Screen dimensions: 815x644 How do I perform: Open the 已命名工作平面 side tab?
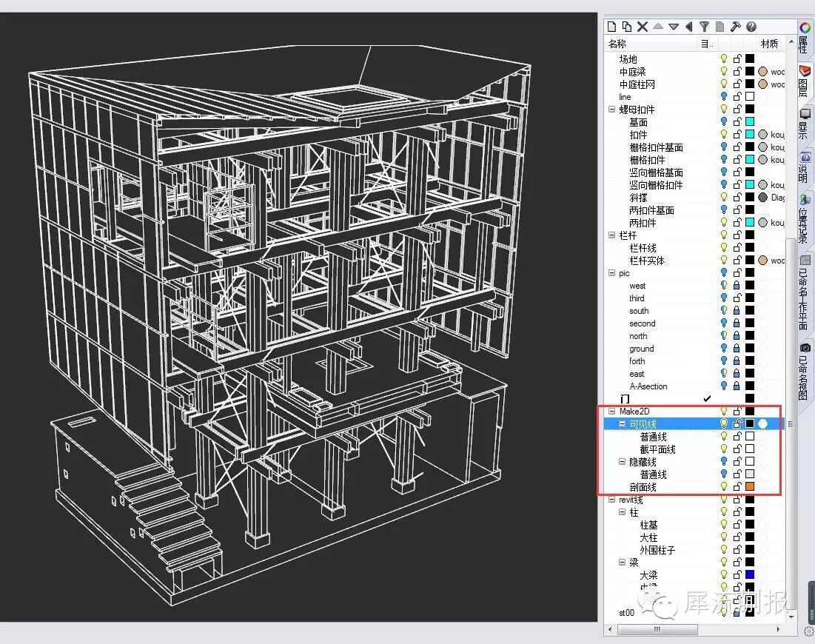pyautogui.click(x=805, y=293)
